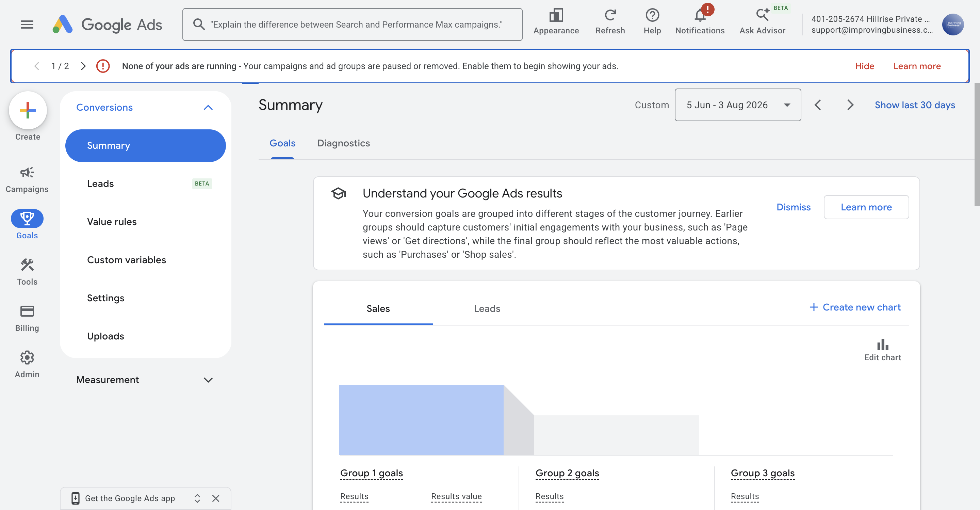
Task: Collapse the Conversions section
Action: [x=208, y=107]
